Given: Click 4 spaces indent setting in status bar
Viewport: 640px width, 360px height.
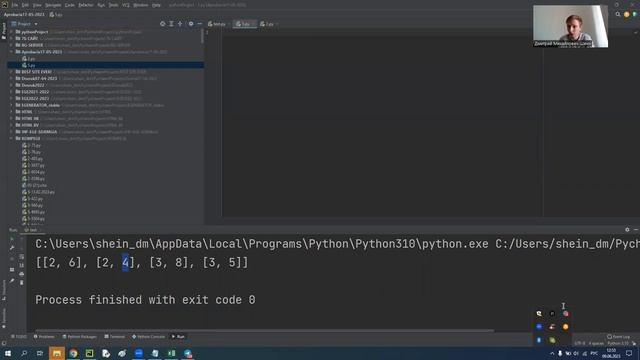Looking at the screenshot, I should click(596, 344).
